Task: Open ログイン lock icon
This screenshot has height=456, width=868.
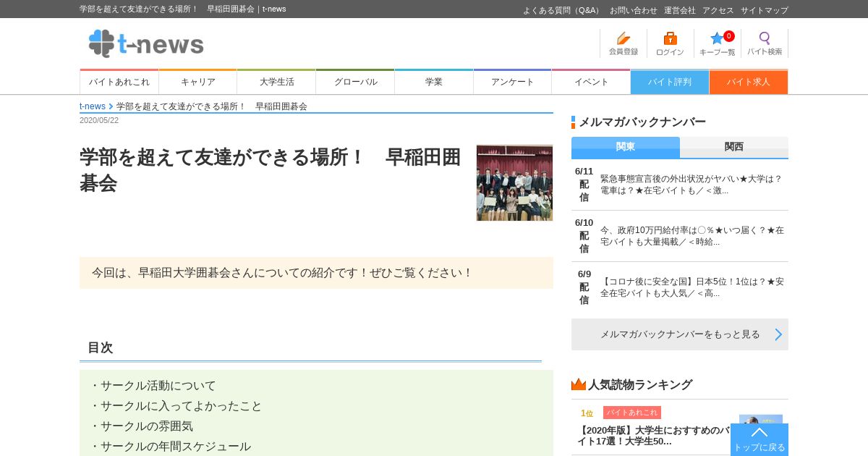Action: point(670,43)
